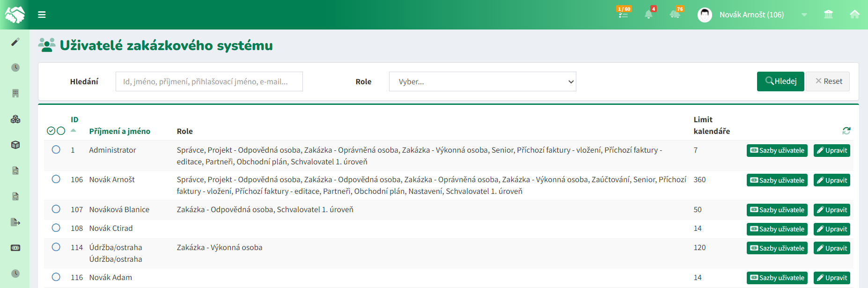Sort by Příjmení a jméno column
Image resolution: width=868 pixels, height=288 pixels.
coord(119,131)
